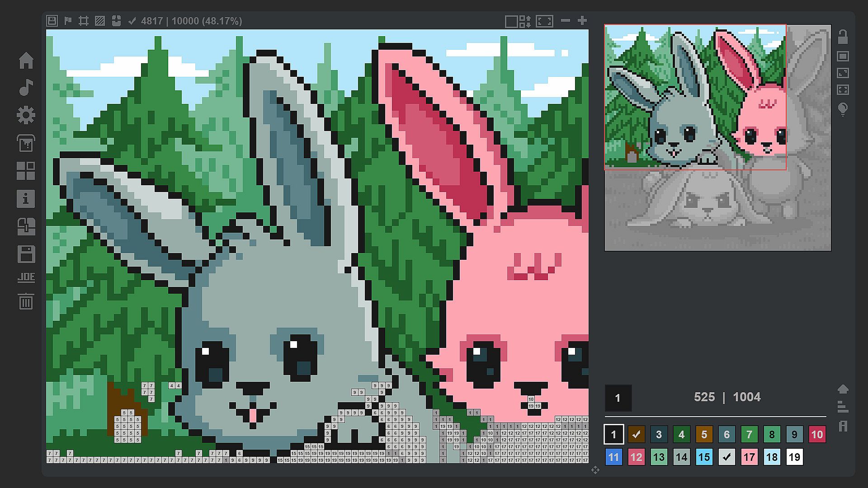Toggle the padlock lock icon
This screenshot has width=868, height=488.
click(843, 37)
